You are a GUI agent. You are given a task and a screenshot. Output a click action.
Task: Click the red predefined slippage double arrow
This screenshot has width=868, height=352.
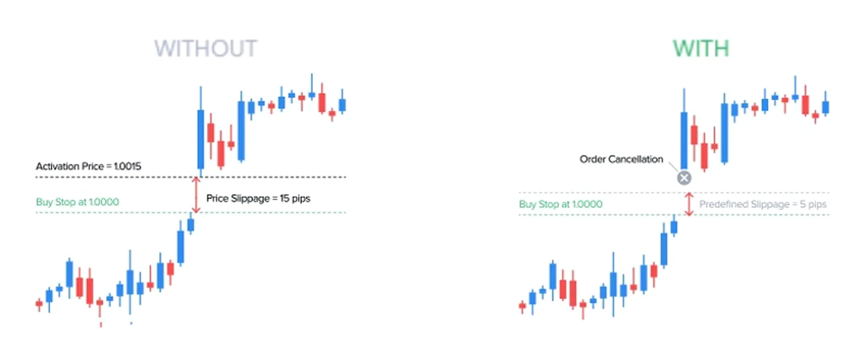coord(689,204)
